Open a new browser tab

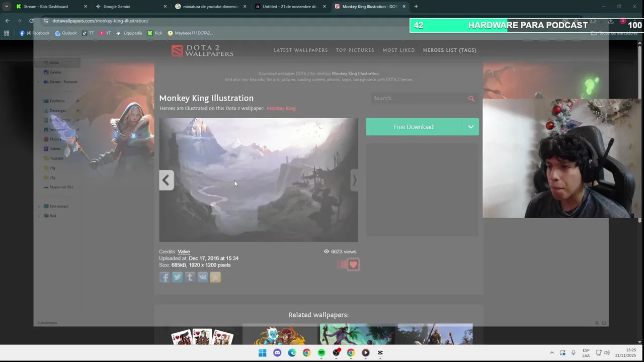(x=416, y=7)
